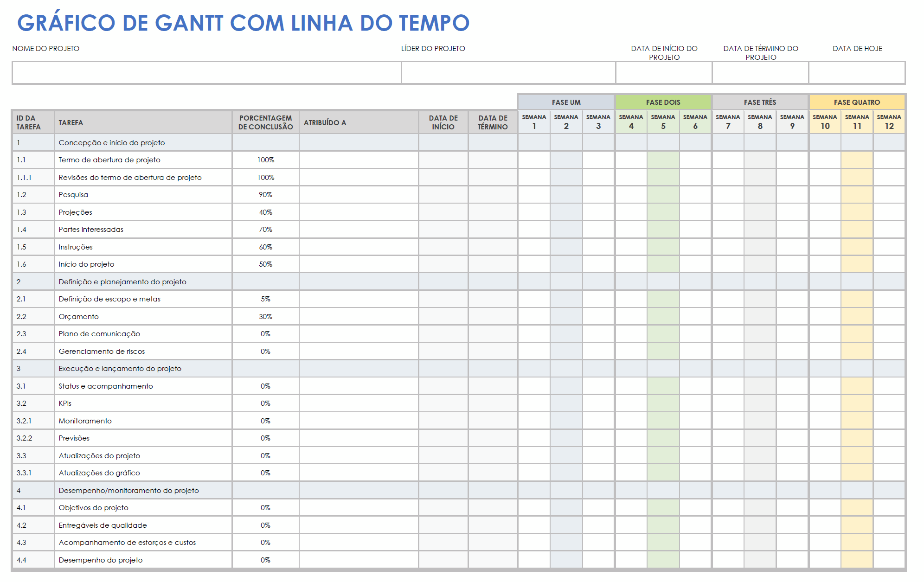Select the 'Projeções' task cell

point(143,212)
